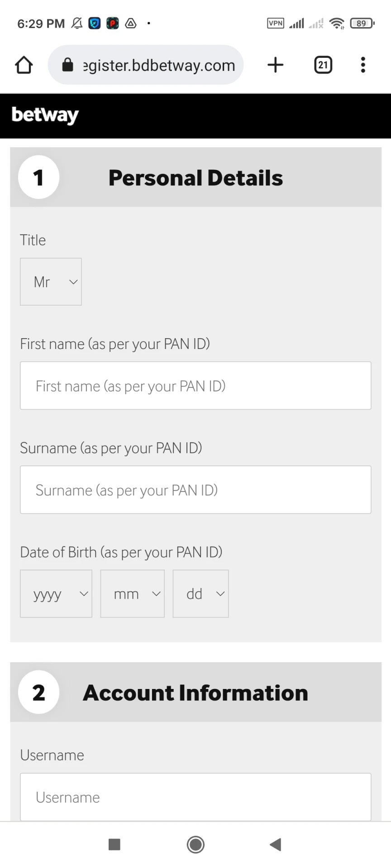Click the betway logo
The height and width of the screenshot is (868, 391).
45,115
